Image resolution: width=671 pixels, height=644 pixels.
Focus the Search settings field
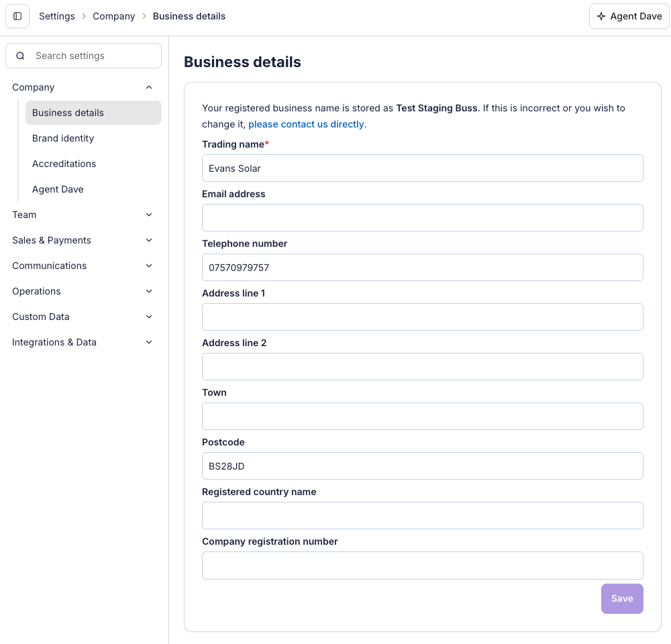coord(83,56)
